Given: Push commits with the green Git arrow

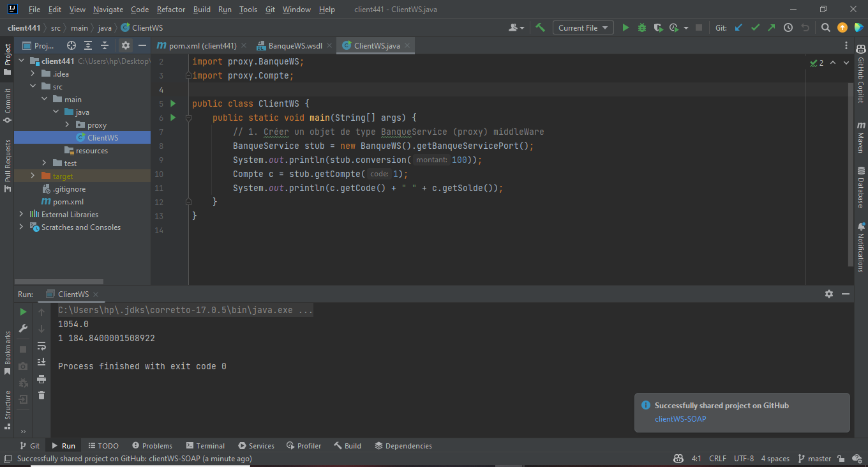Looking at the screenshot, I should tap(772, 27).
